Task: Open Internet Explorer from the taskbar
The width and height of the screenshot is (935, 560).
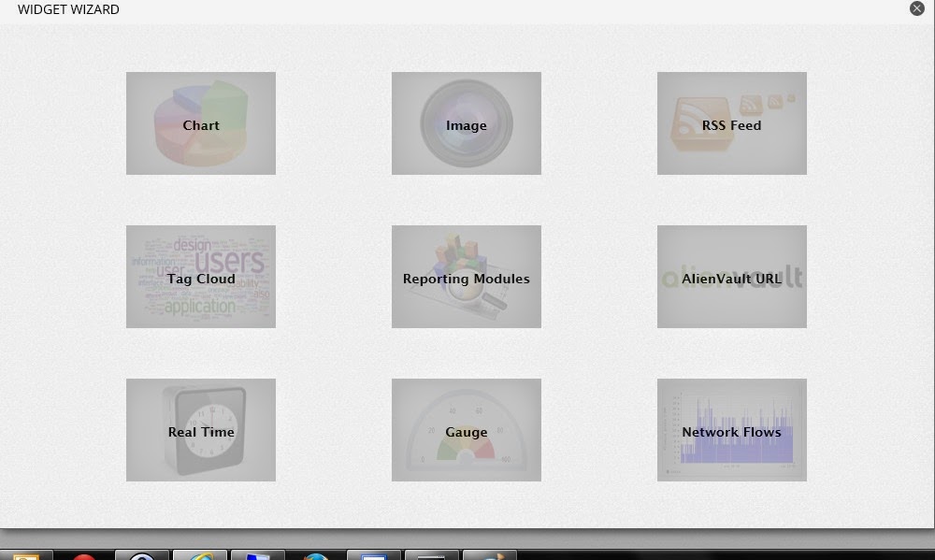Action: coord(200,555)
